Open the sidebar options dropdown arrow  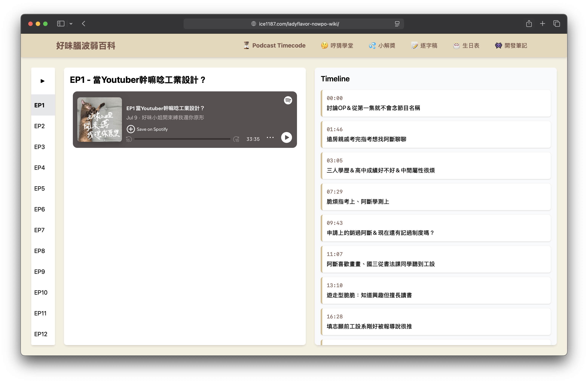71,24
